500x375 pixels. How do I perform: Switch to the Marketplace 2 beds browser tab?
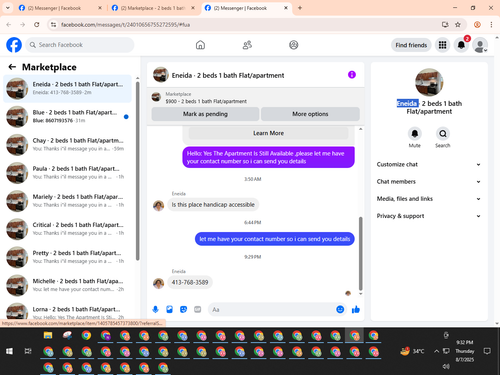(153, 8)
